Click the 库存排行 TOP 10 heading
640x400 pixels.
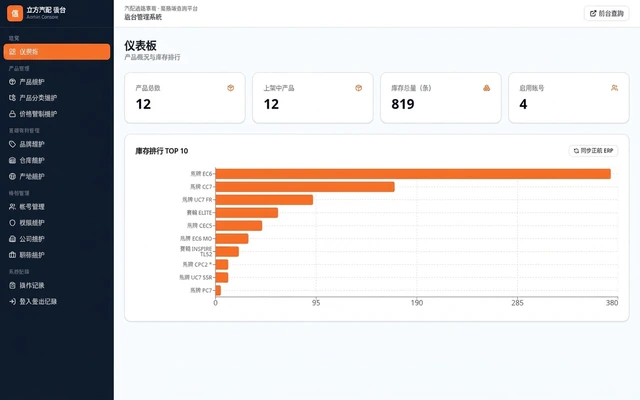162,151
